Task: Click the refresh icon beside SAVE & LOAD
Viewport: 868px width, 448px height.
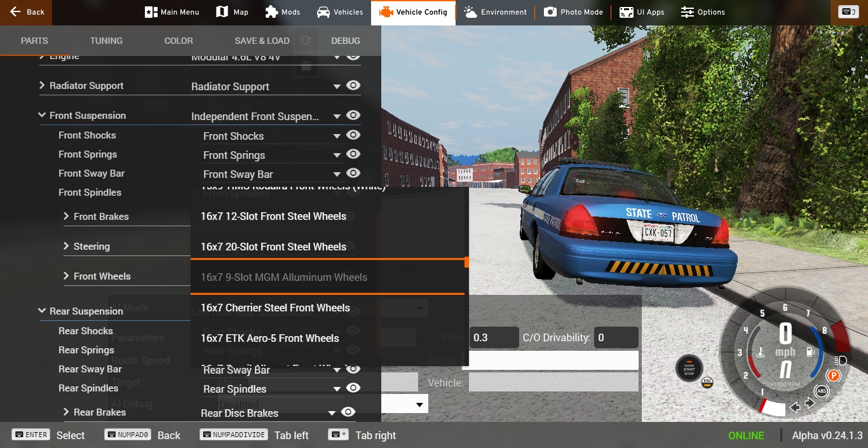Action: click(306, 41)
